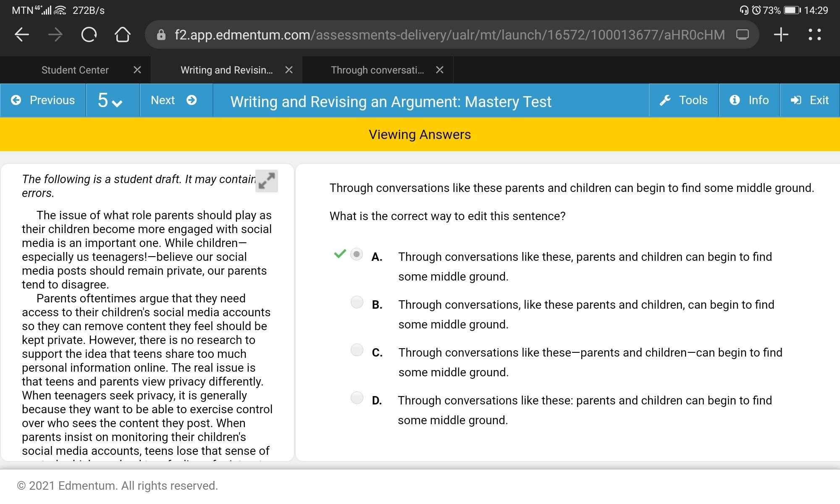Open the Tools menu
Image resolution: width=840 pixels, height=504 pixels.
[x=684, y=100]
